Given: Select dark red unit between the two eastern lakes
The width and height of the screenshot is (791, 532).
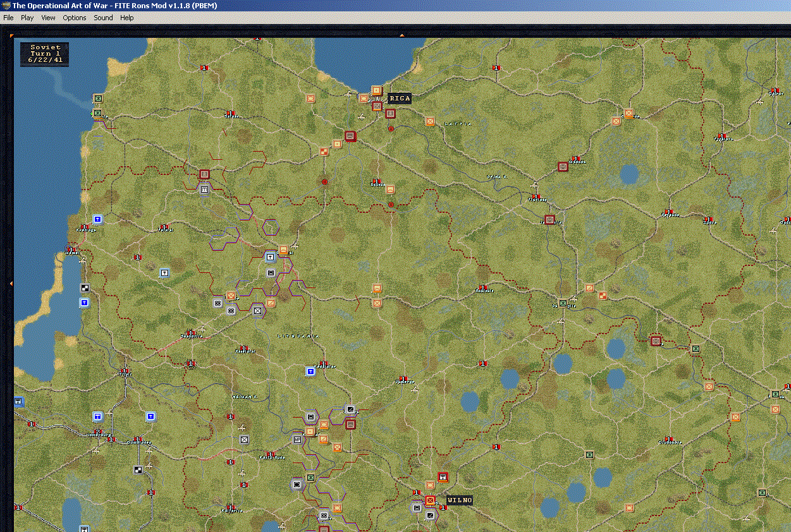Looking at the screenshot, I should coord(656,341).
